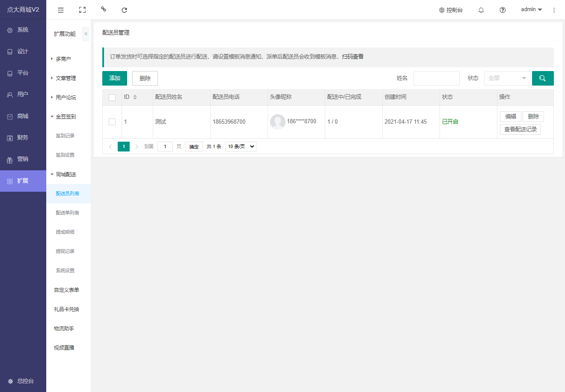Tick the select-all checkbox in the table header
565x392 pixels.
112,98
